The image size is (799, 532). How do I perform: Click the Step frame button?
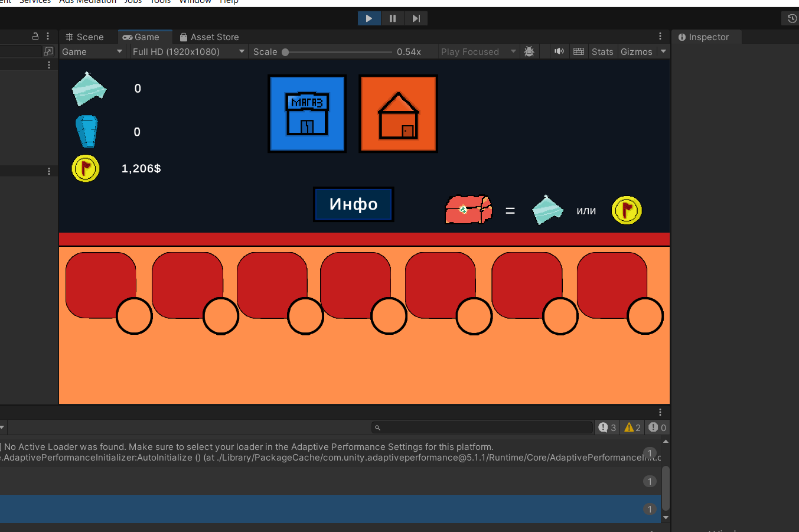tap(416, 18)
